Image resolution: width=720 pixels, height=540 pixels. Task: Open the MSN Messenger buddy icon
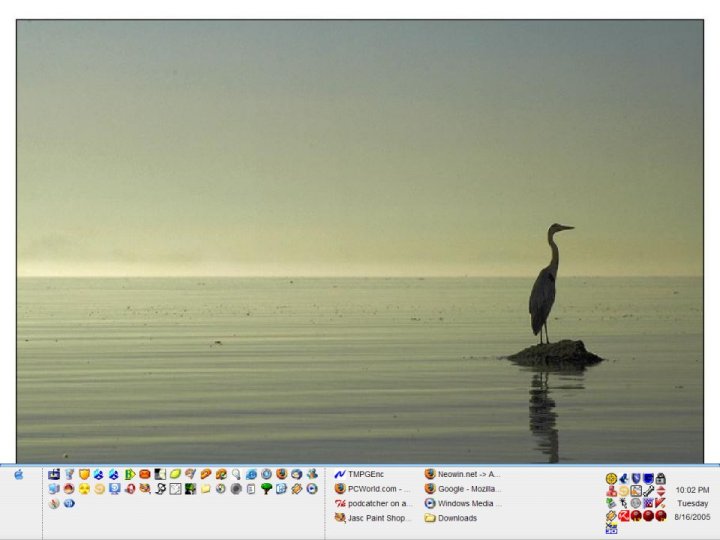pyautogui.click(x=312, y=474)
